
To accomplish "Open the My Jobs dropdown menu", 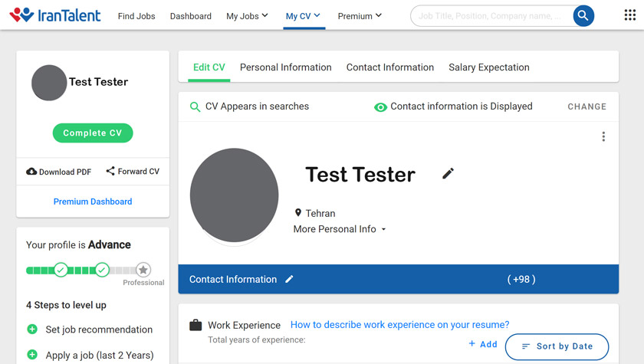I will pyautogui.click(x=247, y=16).
